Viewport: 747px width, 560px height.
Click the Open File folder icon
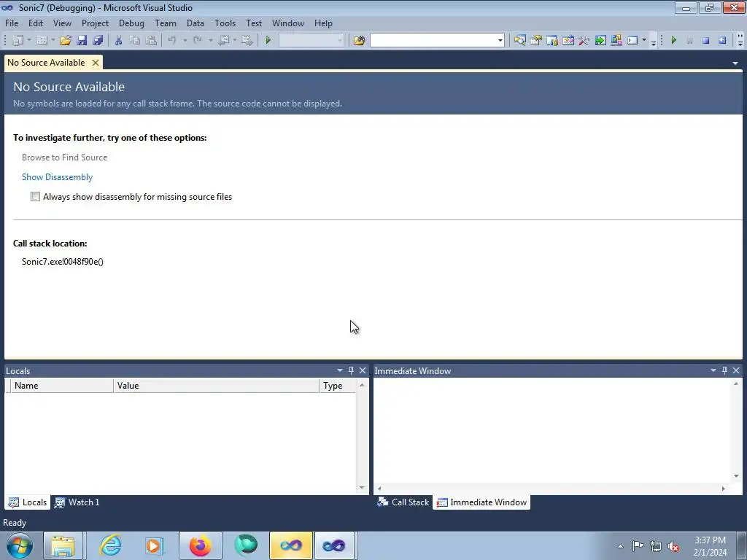tap(65, 41)
